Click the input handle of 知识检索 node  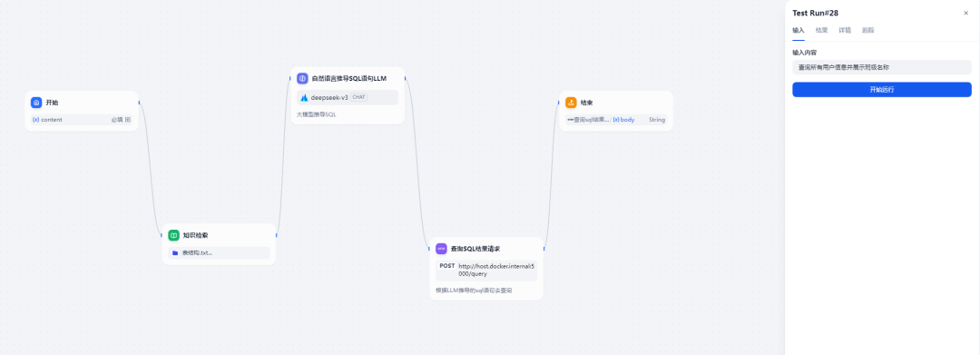pyautogui.click(x=162, y=236)
